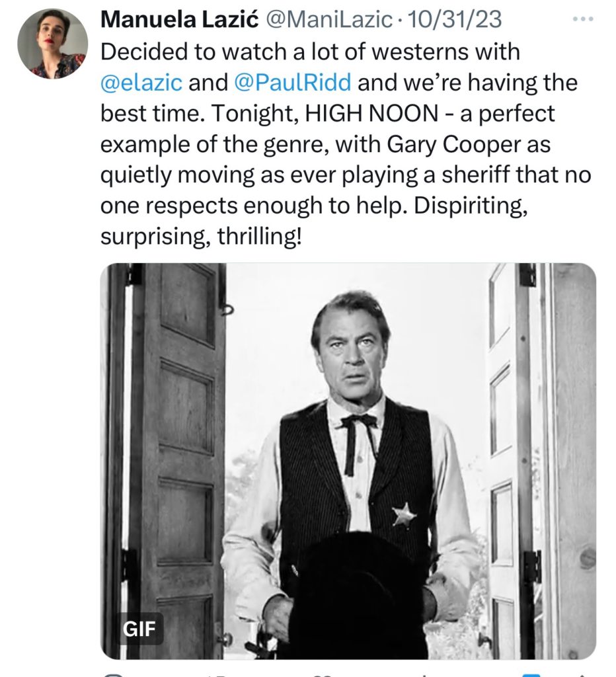This screenshot has height=677, width=616.
Task: Click the GIF badge on the media
Action: [x=141, y=628]
